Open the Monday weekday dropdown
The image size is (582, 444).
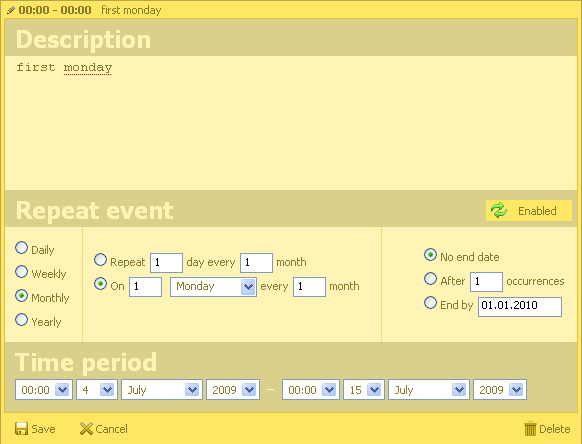[213, 287]
